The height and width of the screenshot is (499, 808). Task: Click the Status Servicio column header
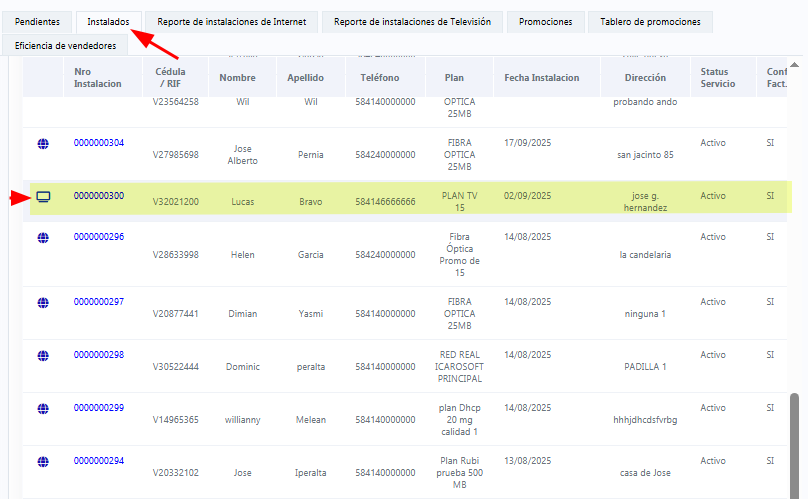point(717,78)
